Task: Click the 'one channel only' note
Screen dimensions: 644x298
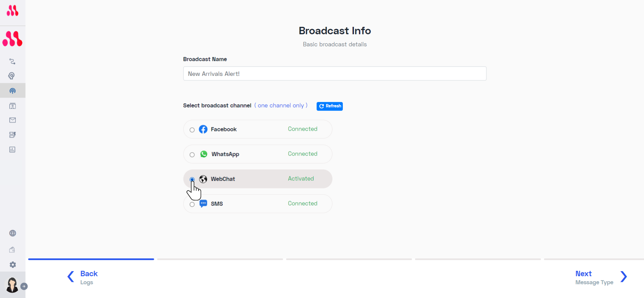Action: point(281,105)
